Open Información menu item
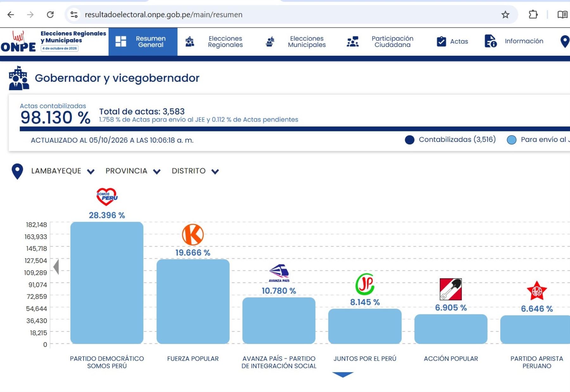 click(x=524, y=41)
